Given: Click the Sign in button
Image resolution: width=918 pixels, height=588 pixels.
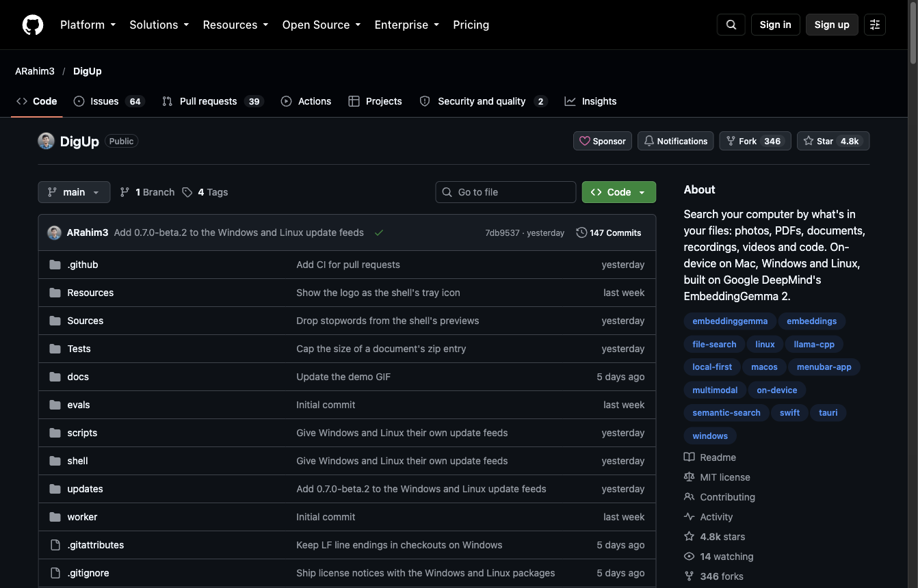Looking at the screenshot, I should pos(775,25).
